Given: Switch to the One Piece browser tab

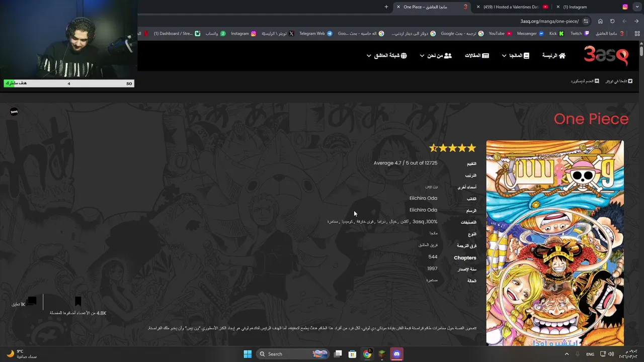Looking at the screenshot, I should (x=432, y=7).
